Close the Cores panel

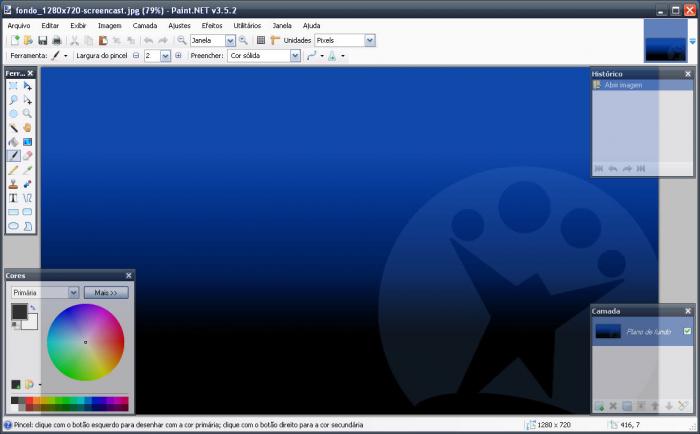click(129, 275)
